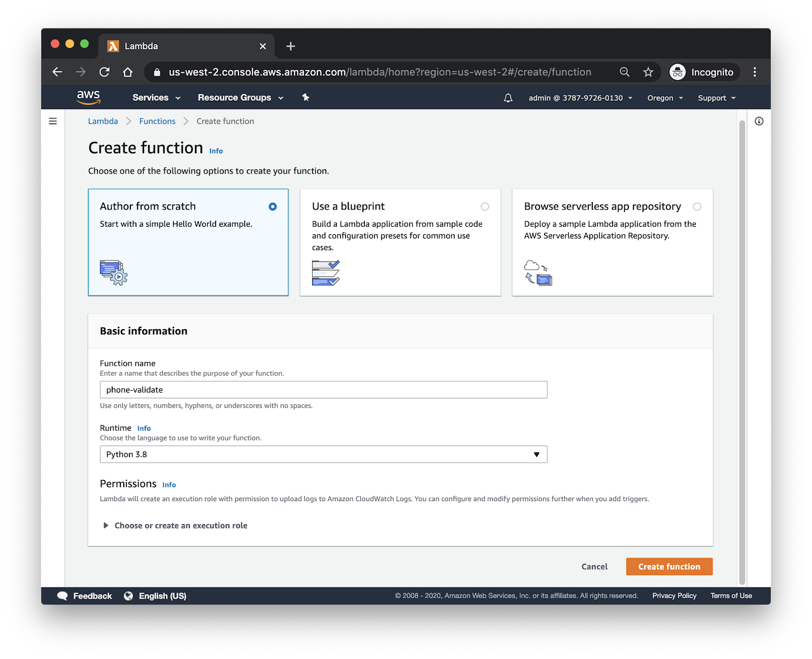Open the notifications bell
This screenshot has height=659, width=812.
tap(508, 98)
